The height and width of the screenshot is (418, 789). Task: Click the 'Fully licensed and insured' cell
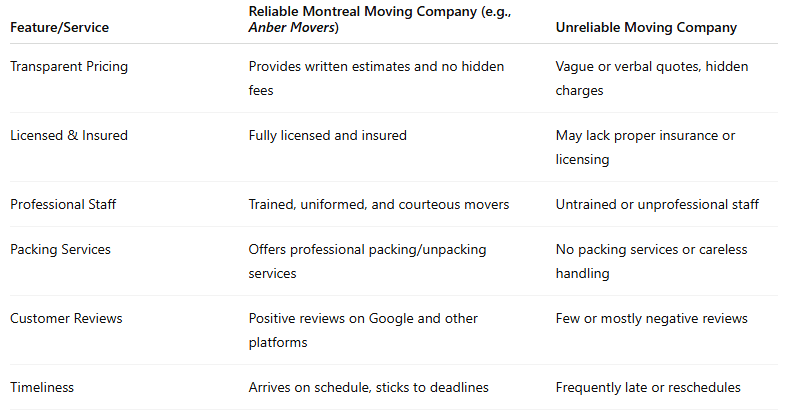tap(327, 135)
